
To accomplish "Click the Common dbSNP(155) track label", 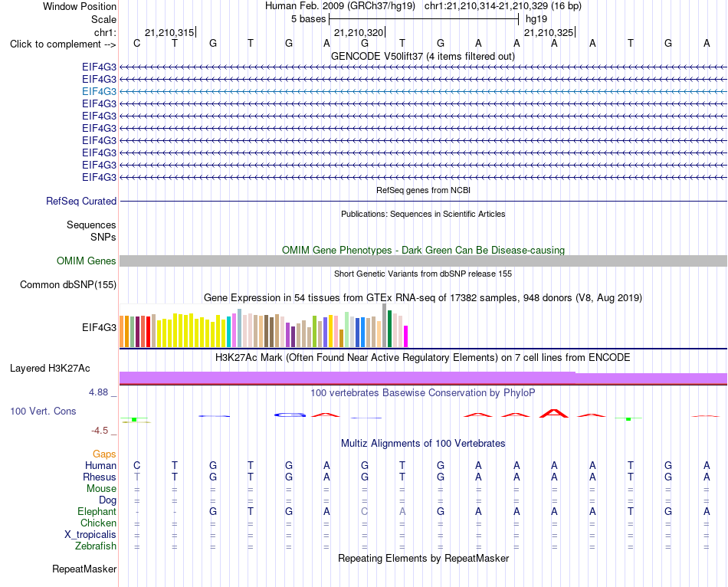I will 67,284.
